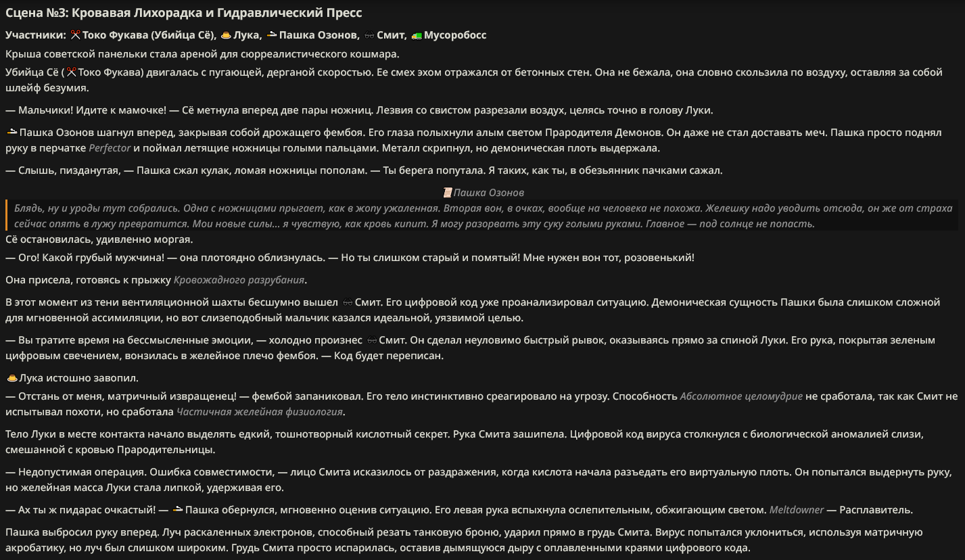Image resolution: width=965 pixels, height=560 pixels.
Task: Click cigarette emoji before 'Пашка обернулся'
Action: 178,509
